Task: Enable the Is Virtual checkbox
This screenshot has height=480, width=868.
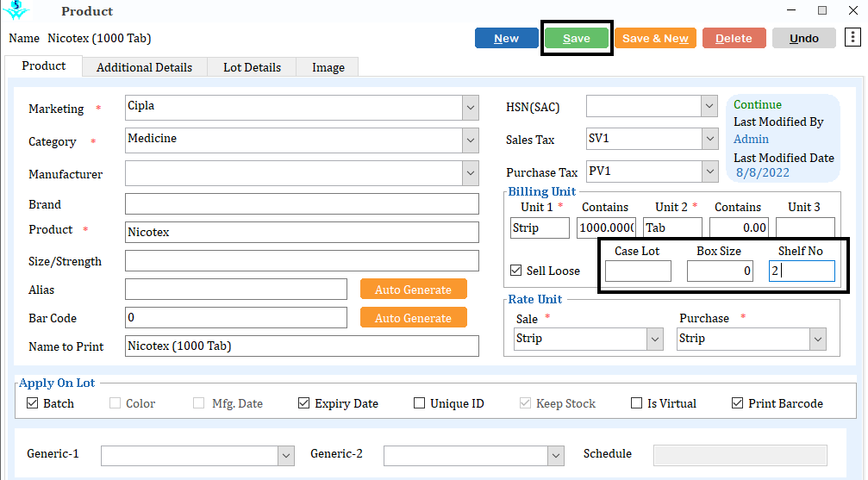Action: tap(637, 403)
